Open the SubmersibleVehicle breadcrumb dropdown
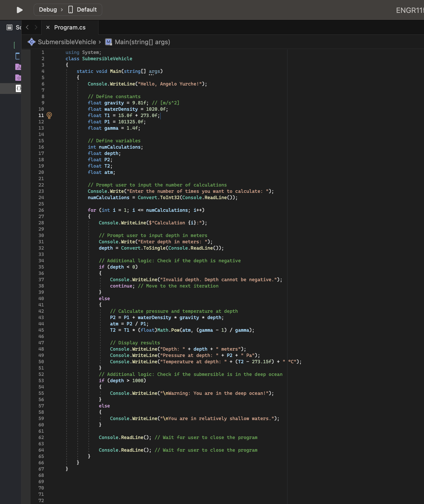The image size is (424, 504). coord(67,42)
